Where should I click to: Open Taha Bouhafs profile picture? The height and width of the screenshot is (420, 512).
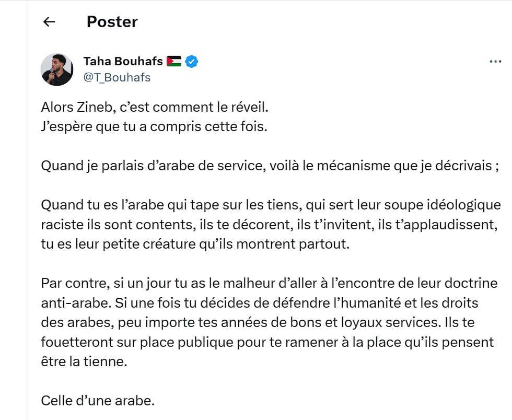[57, 69]
